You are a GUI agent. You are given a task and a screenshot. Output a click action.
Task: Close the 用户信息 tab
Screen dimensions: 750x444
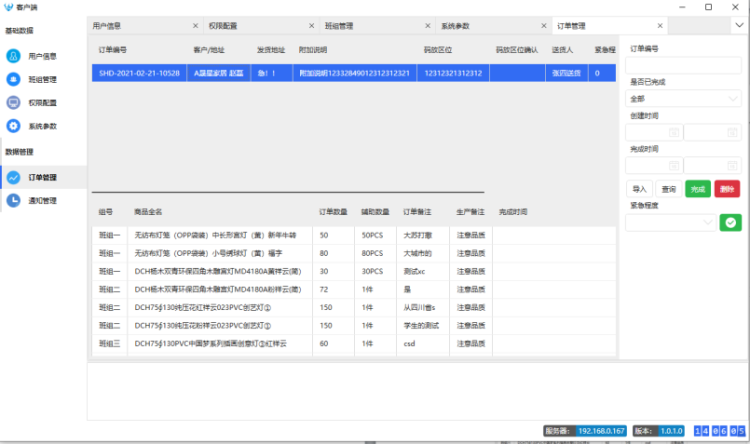point(195,26)
